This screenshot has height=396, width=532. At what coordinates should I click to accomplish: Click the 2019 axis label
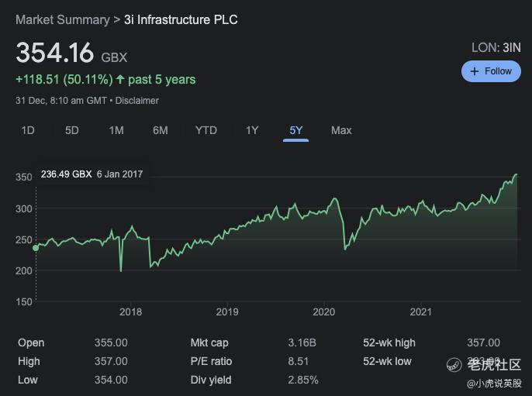[227, 312]
